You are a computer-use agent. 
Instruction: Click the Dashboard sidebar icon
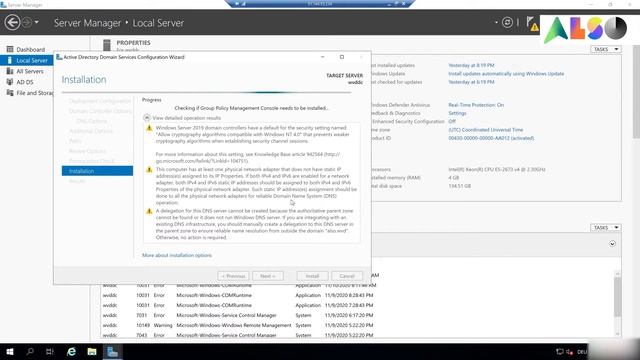tap(10, 49)
